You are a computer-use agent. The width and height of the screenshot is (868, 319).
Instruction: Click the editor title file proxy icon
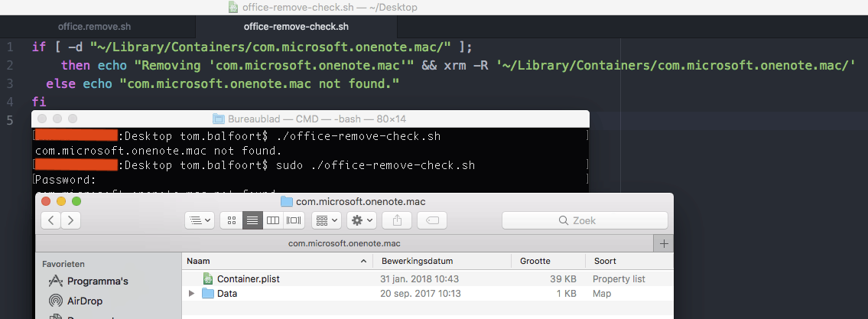point(233,7)
